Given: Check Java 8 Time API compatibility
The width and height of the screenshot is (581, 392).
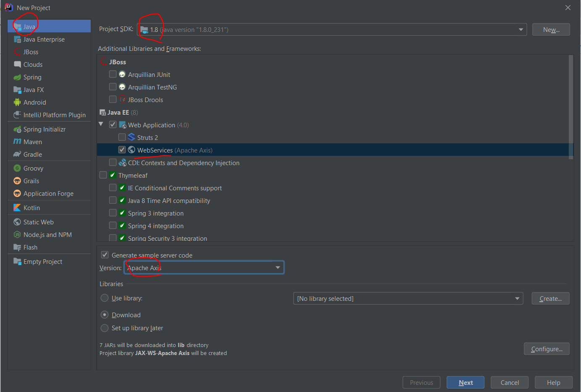Looking at the screenshot, I should point(113,200).
